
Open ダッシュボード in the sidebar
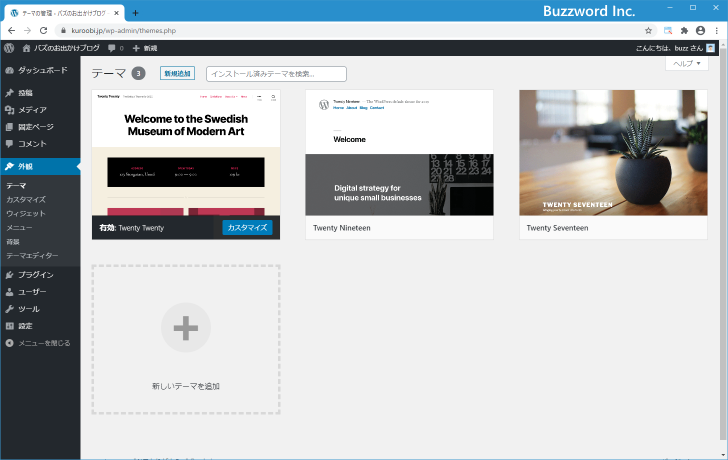[x=42, y=70]
